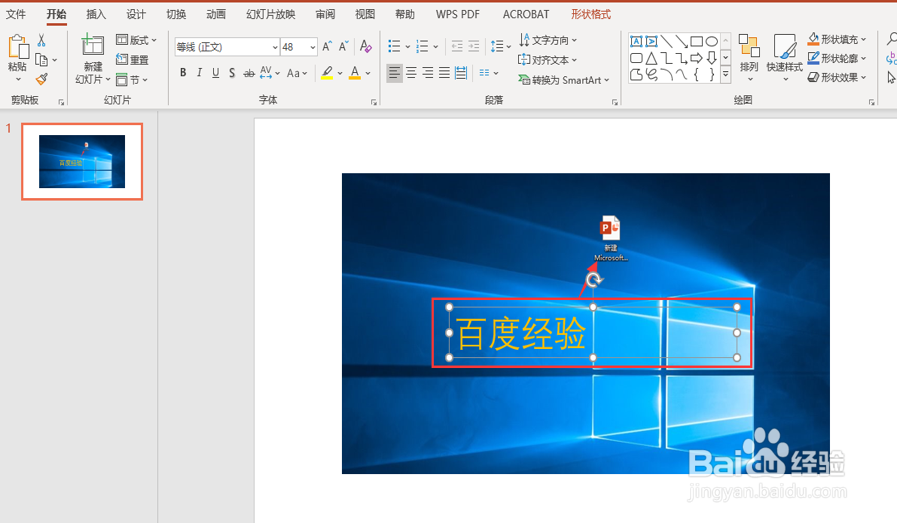Image resolution: width=897 pixels, height=523 pixels.
Task: Expand the font size 48 dropdown
Action: (312, 47)
